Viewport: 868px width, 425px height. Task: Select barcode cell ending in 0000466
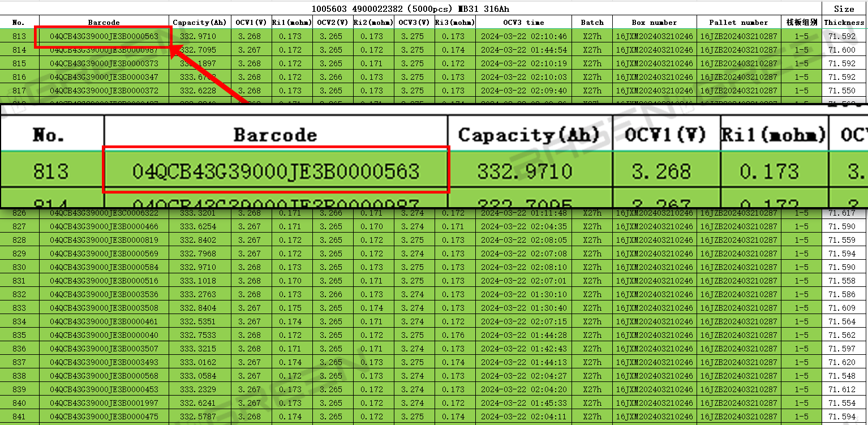[x=104, y=226]
